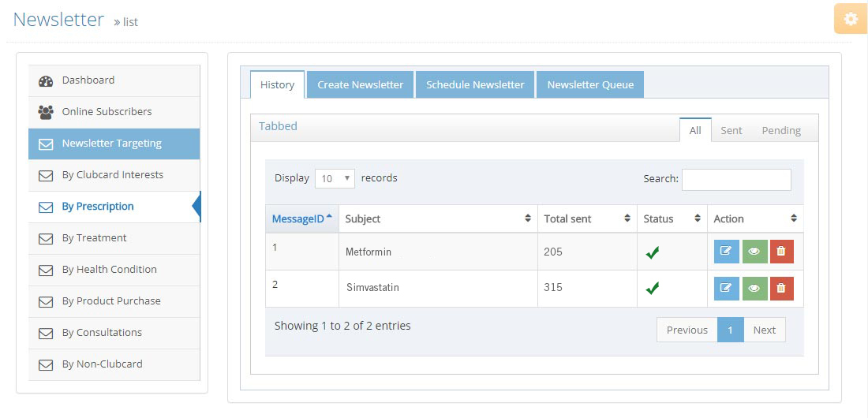868x418 pixels.
Task: Click the orange settings gear icon
Action: coord(850,19)
